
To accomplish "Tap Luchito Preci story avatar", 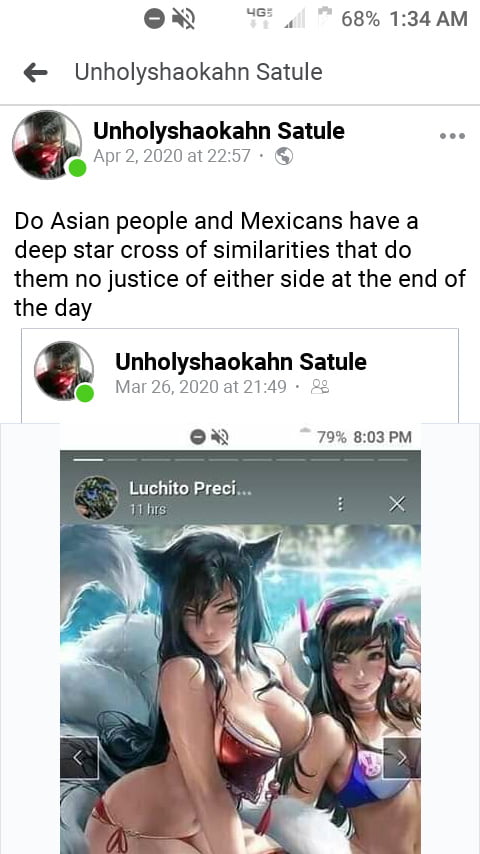I will pos(96,497).
